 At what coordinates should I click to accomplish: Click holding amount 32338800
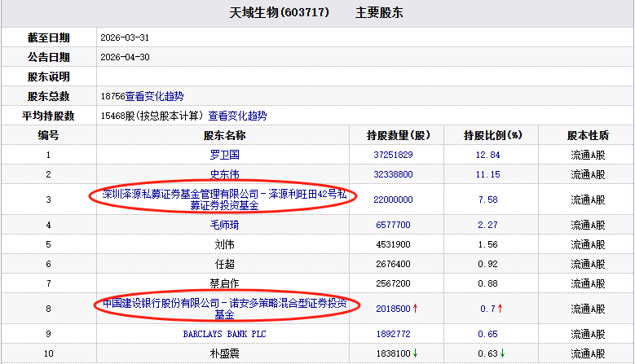click(393, 174)
